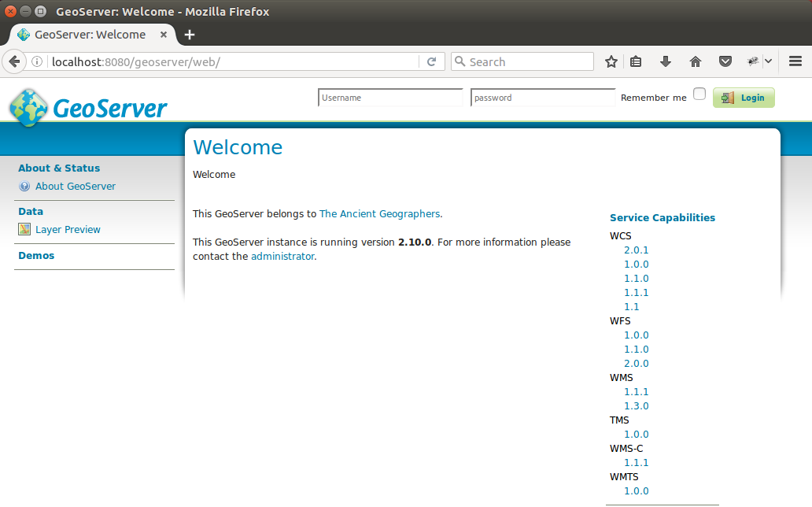Click the Layer Preview icon
The image size is (812, 507).
coord(24,230)
